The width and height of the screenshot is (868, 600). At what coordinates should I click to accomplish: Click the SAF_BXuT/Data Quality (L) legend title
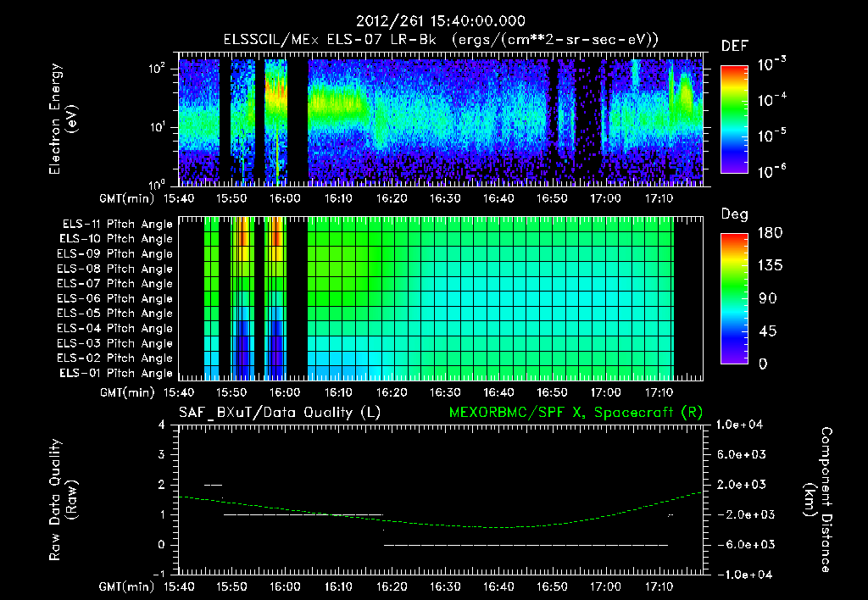click(280, 413)
